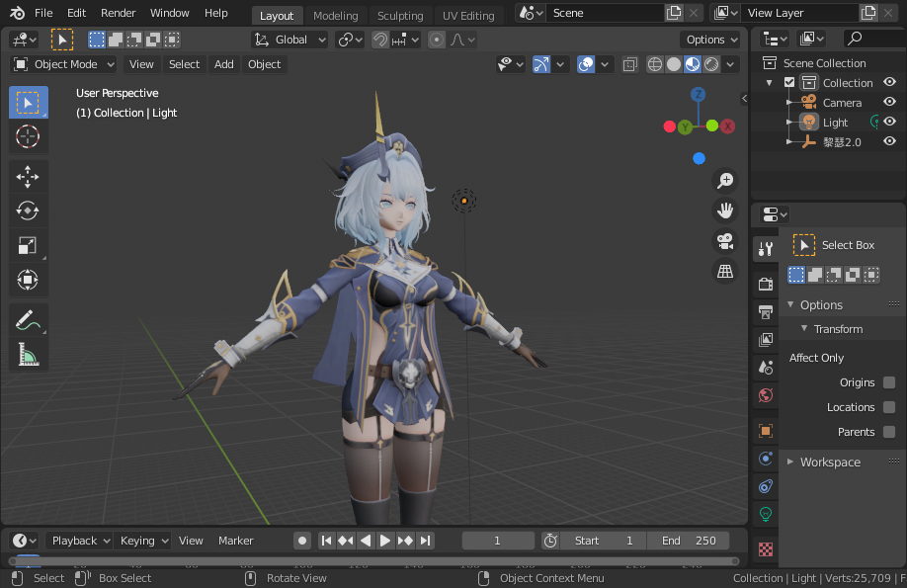Enable Affect Only Locations checkbox
Image resolution: width=907 pixels, height=588 pixels.
pos(889,407)
